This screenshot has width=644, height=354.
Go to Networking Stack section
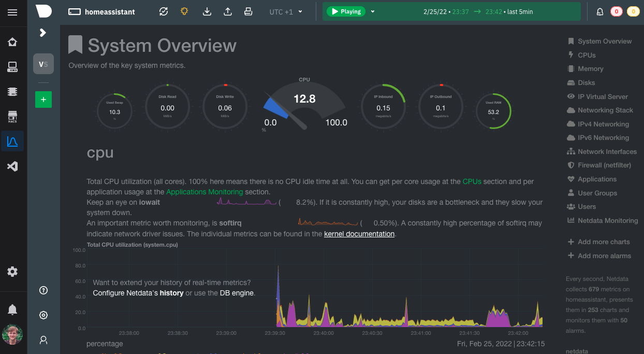(x=600, y=110)
